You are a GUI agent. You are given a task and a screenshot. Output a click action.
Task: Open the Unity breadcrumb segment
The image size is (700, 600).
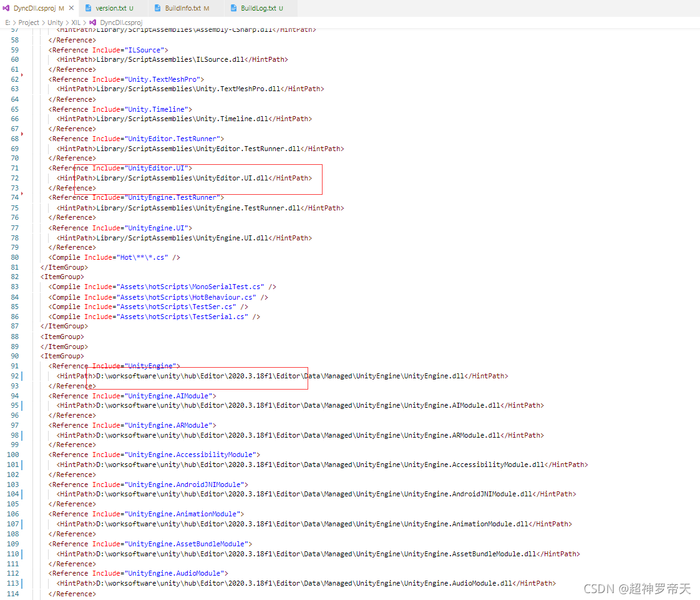click(55, 22)
